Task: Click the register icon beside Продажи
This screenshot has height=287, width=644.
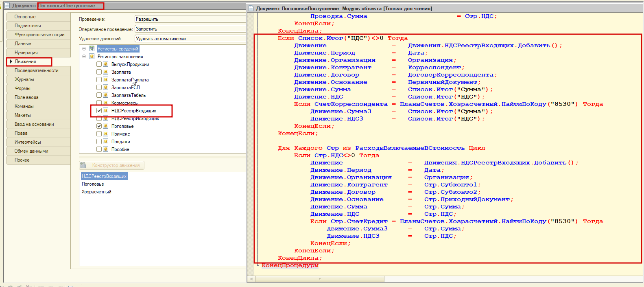Action: tap(106, 142)
